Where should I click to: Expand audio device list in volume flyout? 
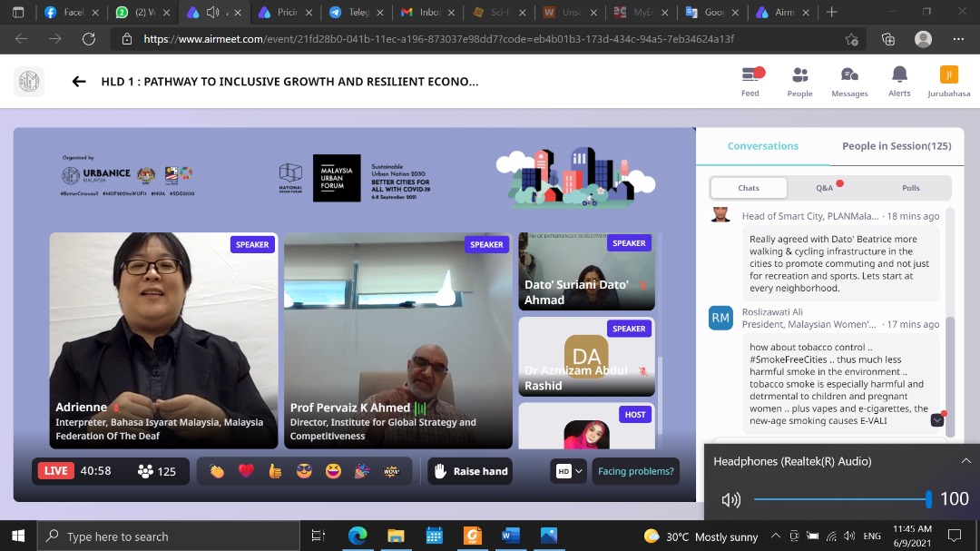pyautogui.click(x=965, y=461)
